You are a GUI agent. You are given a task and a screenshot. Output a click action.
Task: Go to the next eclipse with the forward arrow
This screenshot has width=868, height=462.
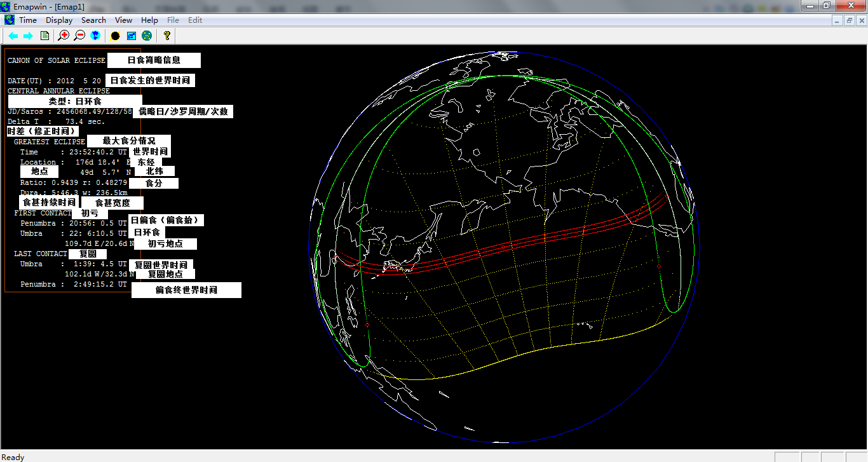tap(28, 36)
